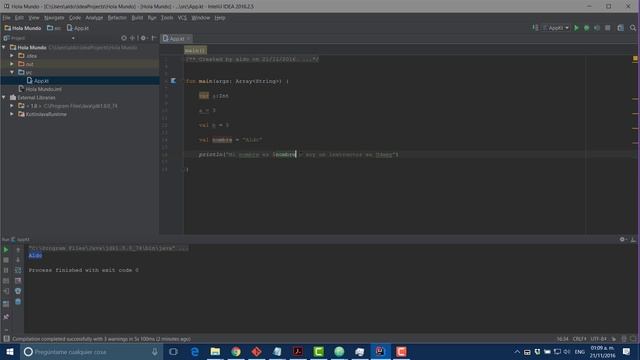Open the Tools menu
The image size is (640, 360).
(x=167, y=18)
